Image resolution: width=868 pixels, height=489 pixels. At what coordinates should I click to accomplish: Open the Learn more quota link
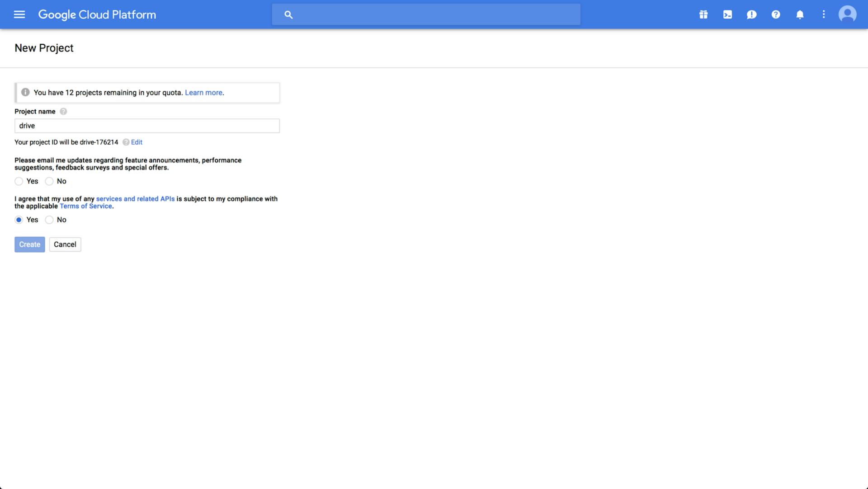click(203, 92)
